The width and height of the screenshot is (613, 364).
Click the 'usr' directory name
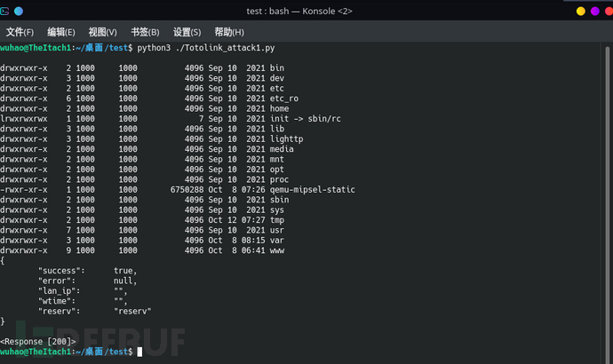point(277,231)
